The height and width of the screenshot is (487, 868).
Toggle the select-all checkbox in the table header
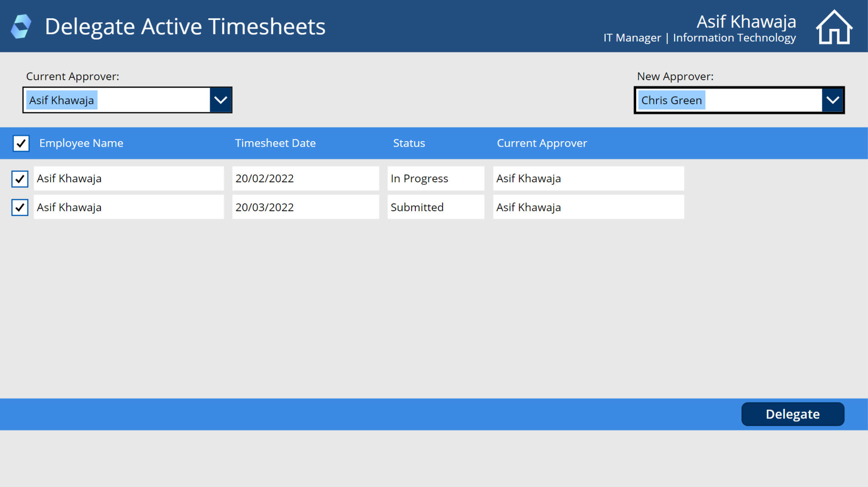pyautogui.click(x=21, y=143)
